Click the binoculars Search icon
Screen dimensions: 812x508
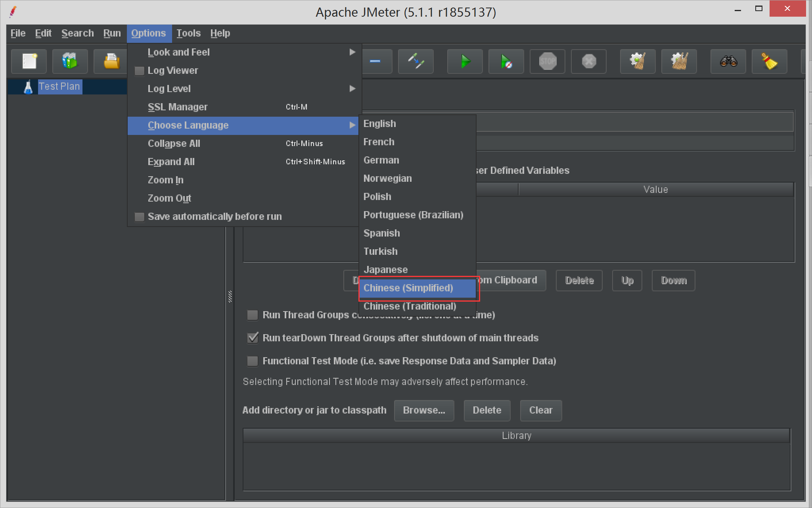coord(728,62)
